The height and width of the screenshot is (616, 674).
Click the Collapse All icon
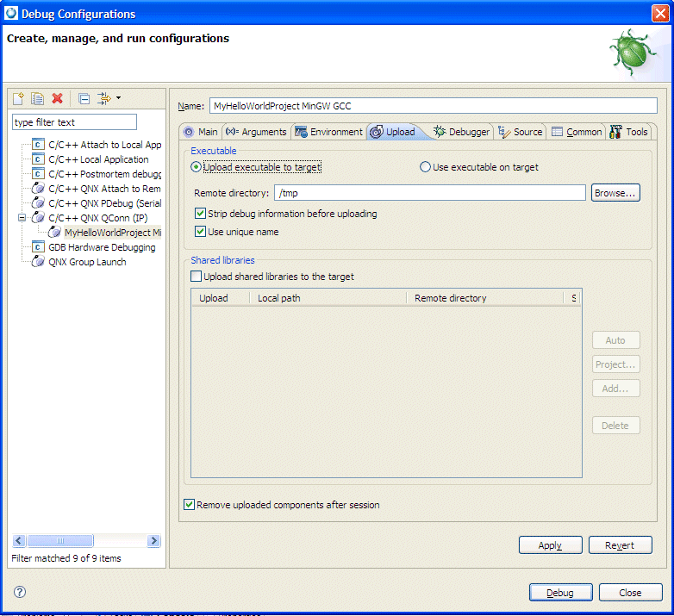[x=84, y=99]
